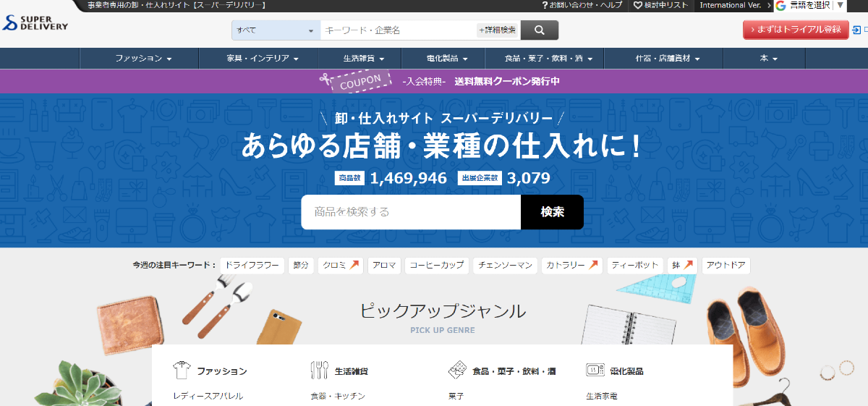Click the trending arrow on クロミ keyword

tap(354, 266)
